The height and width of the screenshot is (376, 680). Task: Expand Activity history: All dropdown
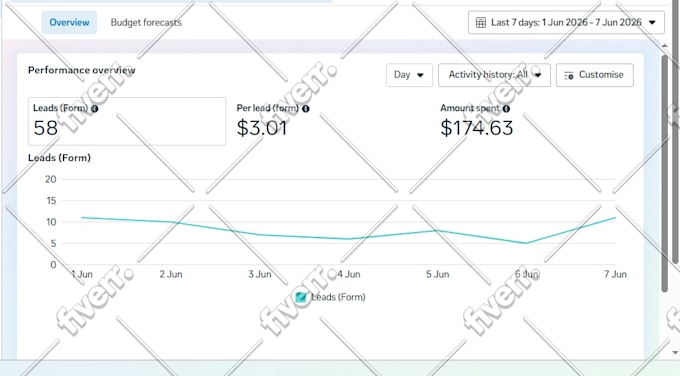(494, 75)
